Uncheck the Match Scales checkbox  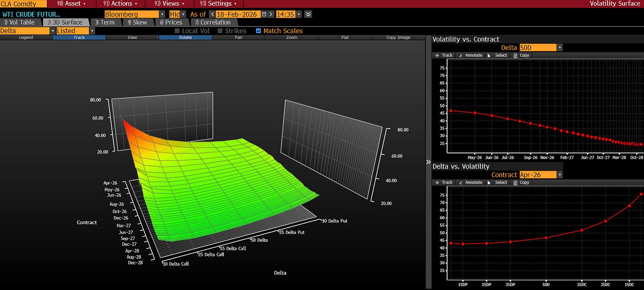(x=259, y=31)
